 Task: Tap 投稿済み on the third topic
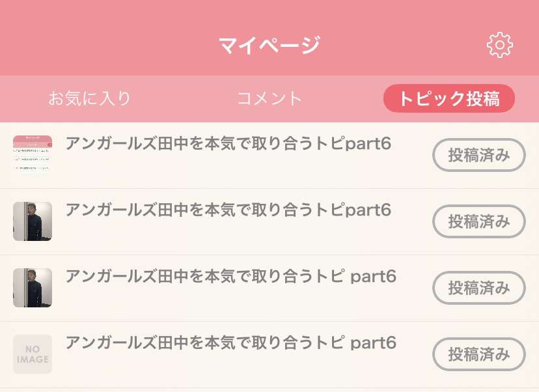click(478, 287)
